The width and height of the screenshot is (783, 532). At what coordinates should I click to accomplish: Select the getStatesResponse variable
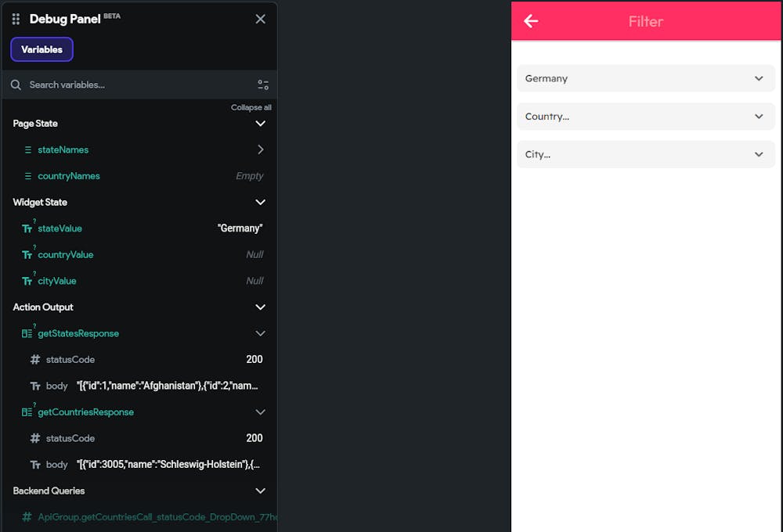click(x=78, y=333)
